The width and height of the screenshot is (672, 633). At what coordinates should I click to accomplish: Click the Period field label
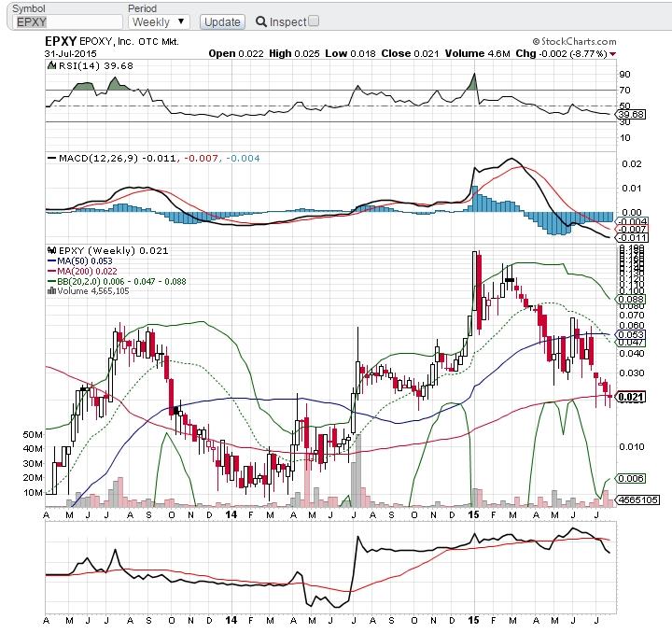pyautogui.click(x=142, y=8)
